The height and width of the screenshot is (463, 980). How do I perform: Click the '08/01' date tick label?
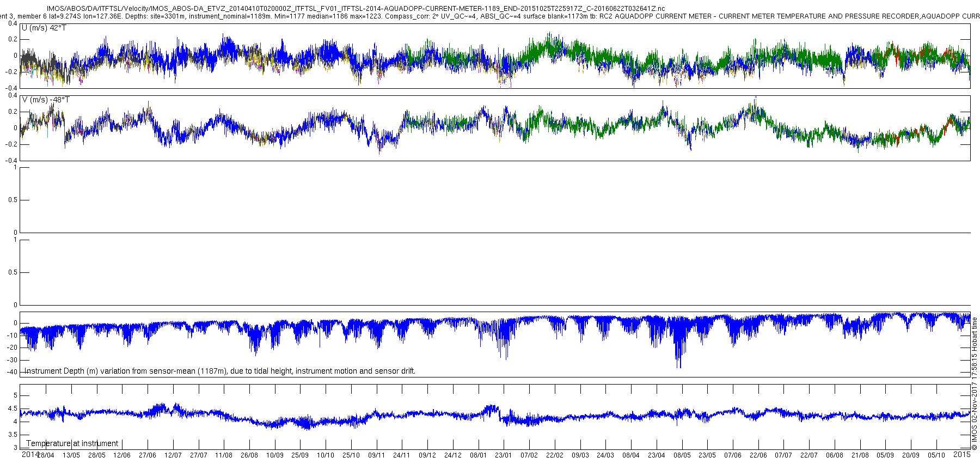click(x=479, y=455)
